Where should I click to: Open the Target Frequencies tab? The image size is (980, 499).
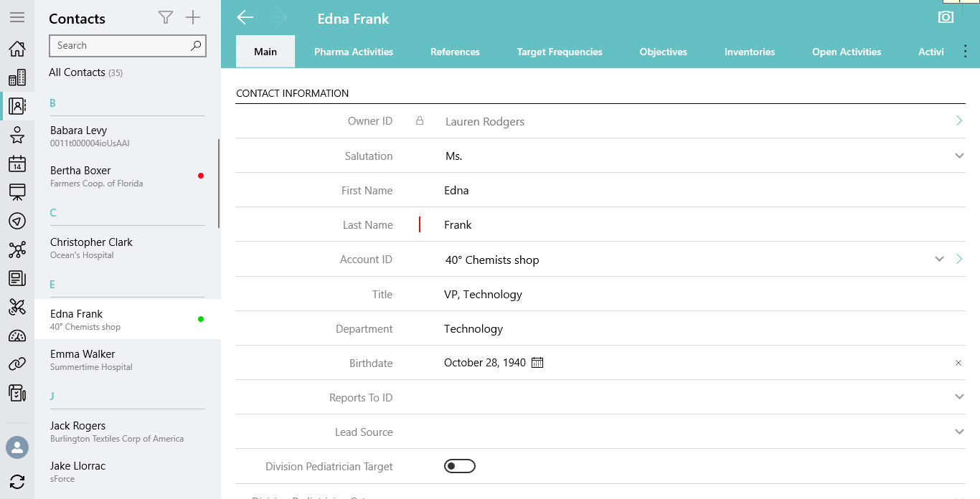[x=560, y=52]
